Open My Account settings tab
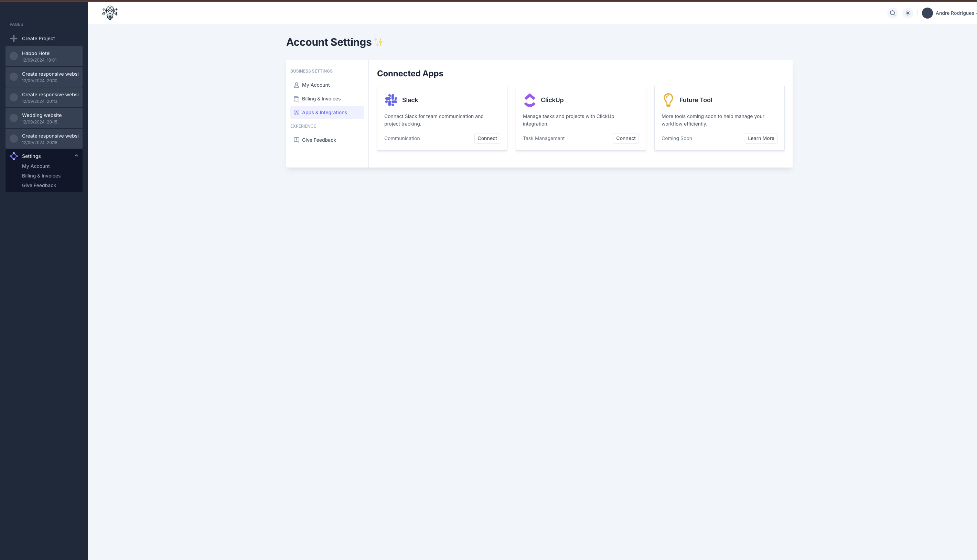 (315, 85)
